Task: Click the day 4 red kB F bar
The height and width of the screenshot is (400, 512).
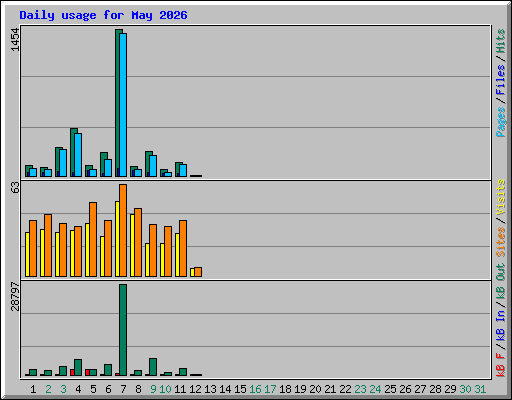Action: point(72,373)
